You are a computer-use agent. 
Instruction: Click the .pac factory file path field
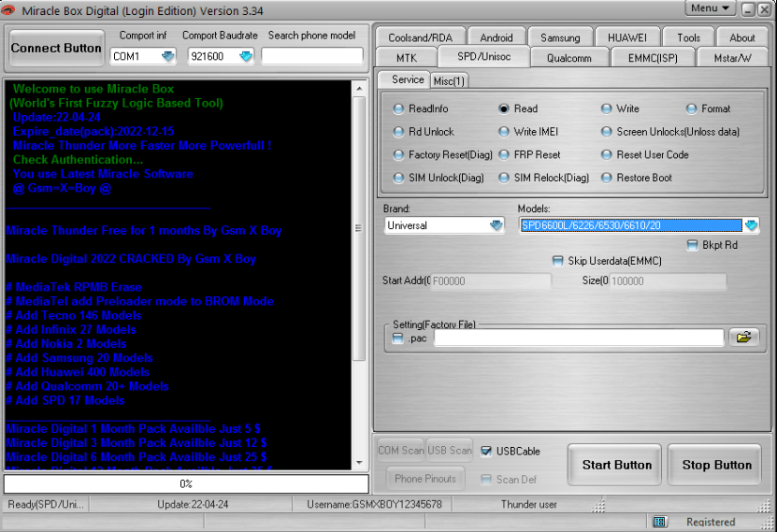pyautogui.click(x=578, y=338)
